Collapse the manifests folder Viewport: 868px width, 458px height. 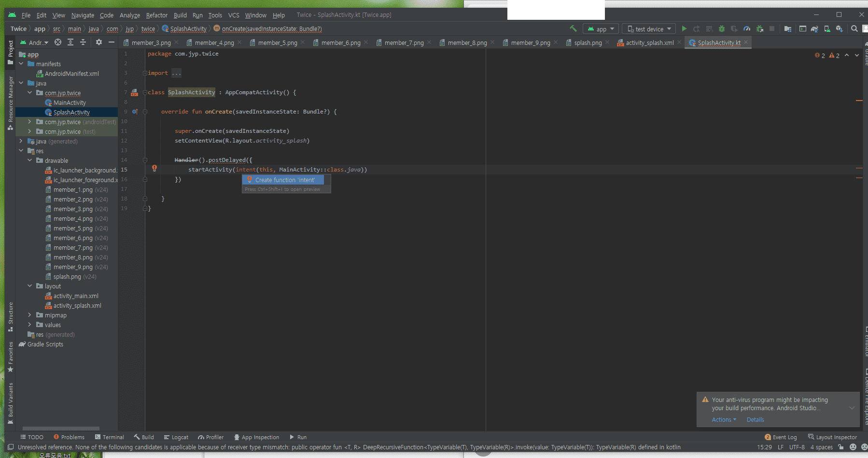point(21,64)
